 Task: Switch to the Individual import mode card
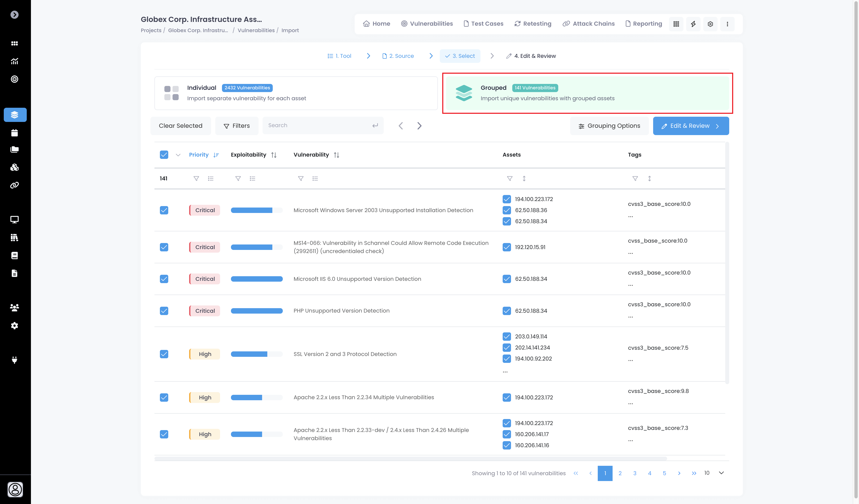[x=296, y=93]
